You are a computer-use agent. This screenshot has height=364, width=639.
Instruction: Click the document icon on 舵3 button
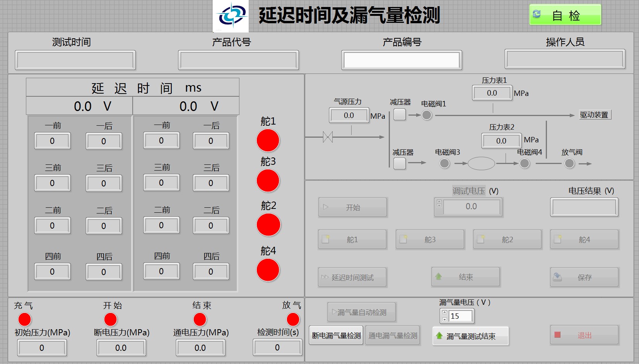[403, 239]
